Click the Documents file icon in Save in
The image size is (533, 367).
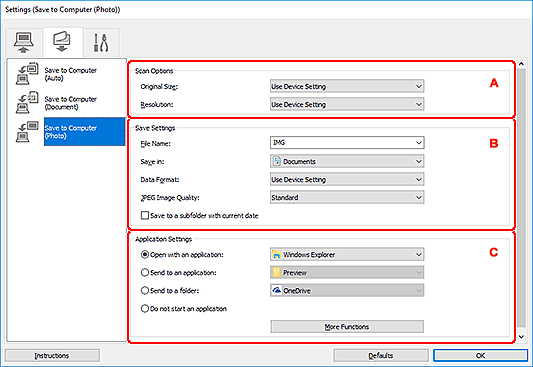277,161
